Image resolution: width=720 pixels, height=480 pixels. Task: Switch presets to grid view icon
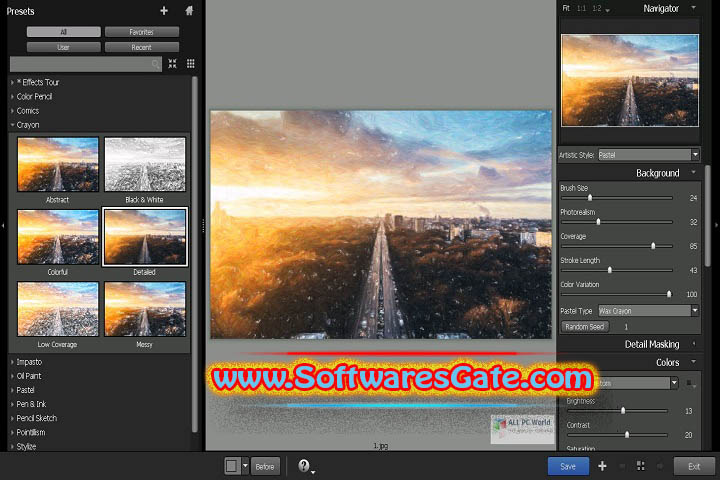pyautogui.click(x=191, y=63)
